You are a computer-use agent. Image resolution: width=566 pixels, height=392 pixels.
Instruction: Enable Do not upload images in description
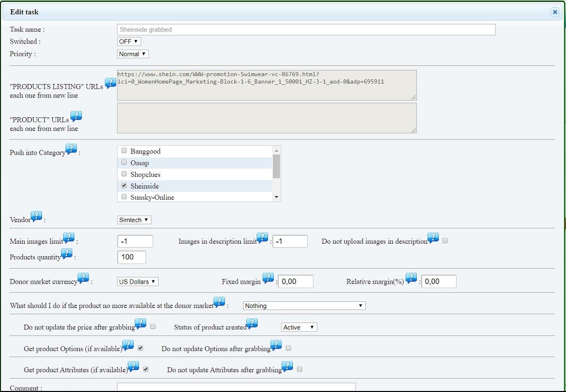coord(445,241)
